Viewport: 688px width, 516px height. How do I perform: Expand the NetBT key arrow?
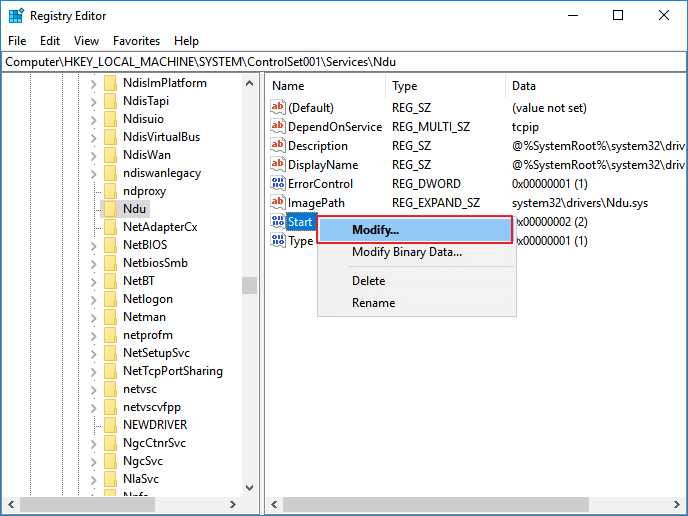(93, 281)
